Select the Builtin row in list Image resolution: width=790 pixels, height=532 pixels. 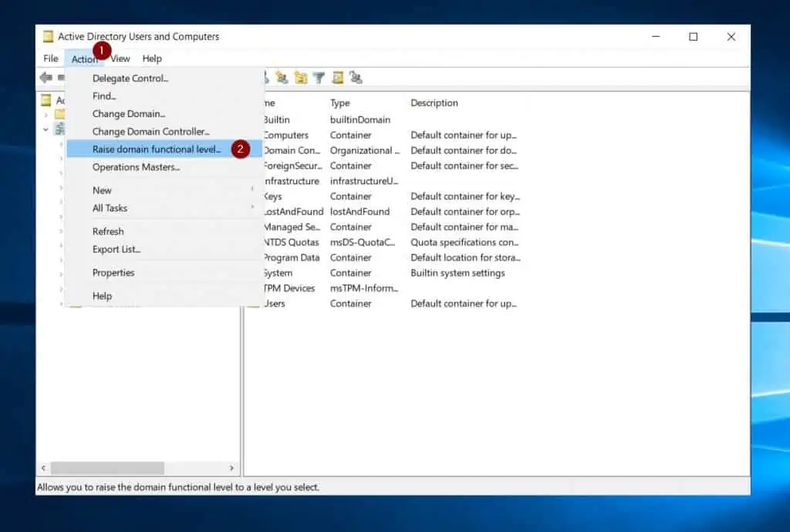pos(276,120)
